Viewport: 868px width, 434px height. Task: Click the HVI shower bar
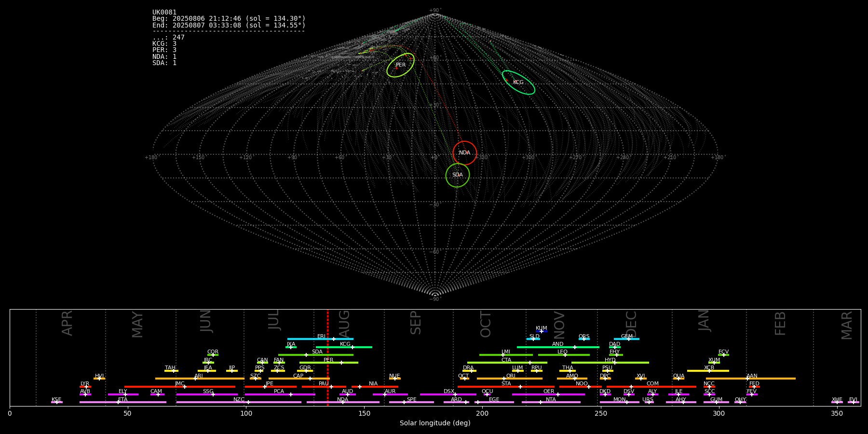99,379
